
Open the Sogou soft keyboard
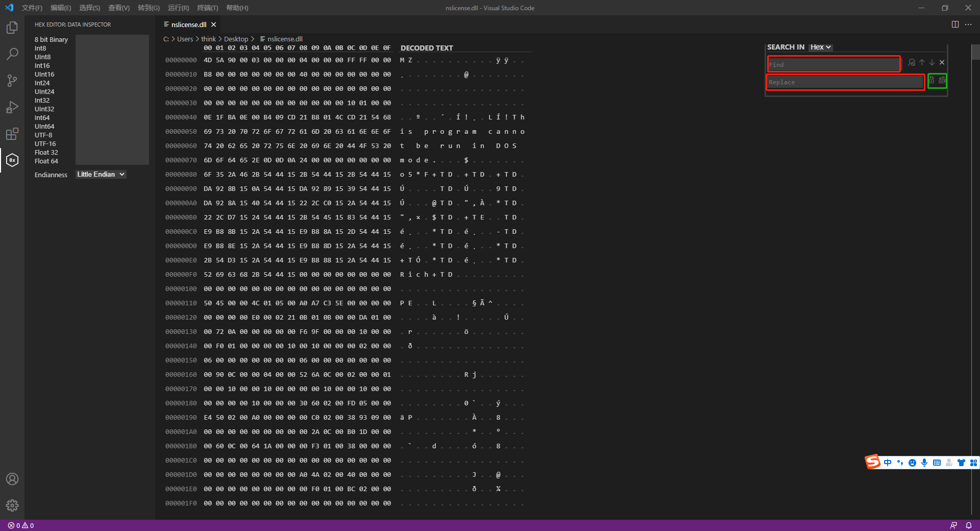coord(937,463)
